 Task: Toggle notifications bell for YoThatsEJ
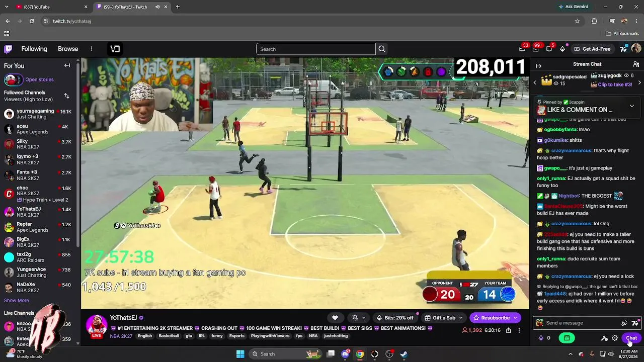[x=355, y=318]
